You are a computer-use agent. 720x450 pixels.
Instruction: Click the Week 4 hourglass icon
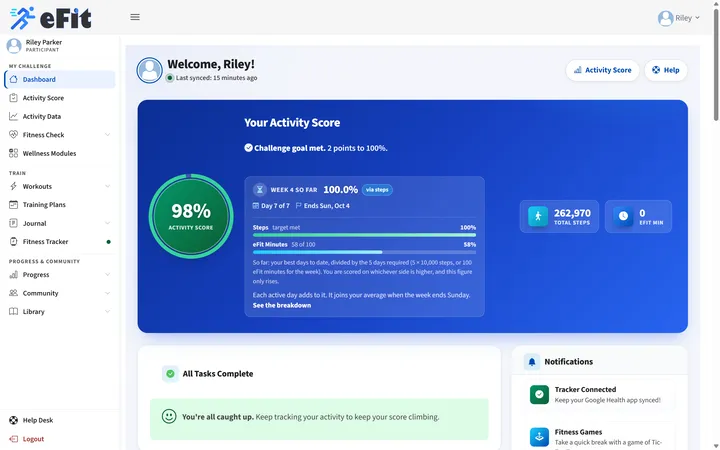point(259,189)
